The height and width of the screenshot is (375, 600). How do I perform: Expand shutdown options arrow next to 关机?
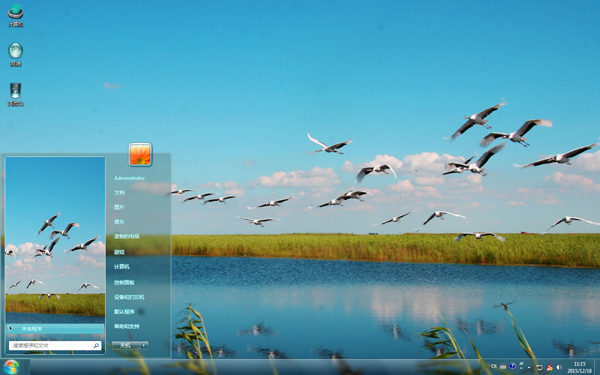(x=144, y=346)
